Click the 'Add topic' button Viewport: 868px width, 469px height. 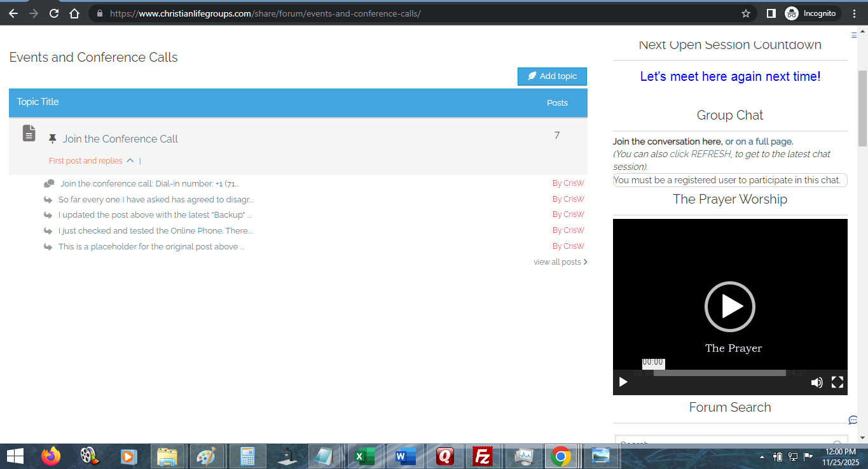pos(552,76)
